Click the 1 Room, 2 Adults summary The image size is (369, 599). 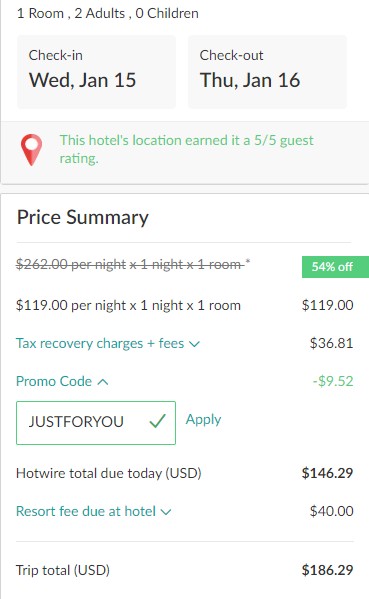108,13
